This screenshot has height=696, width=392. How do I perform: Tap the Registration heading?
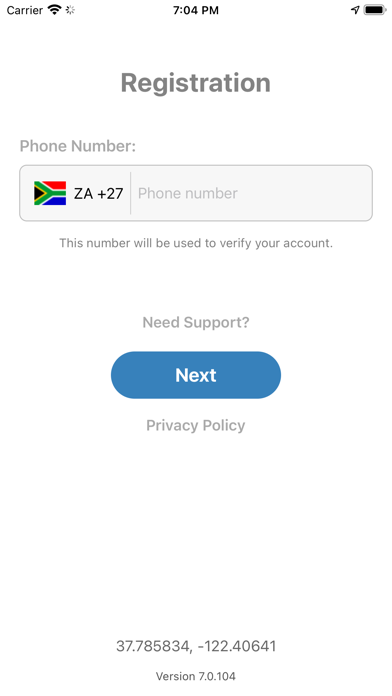point(196,83)
